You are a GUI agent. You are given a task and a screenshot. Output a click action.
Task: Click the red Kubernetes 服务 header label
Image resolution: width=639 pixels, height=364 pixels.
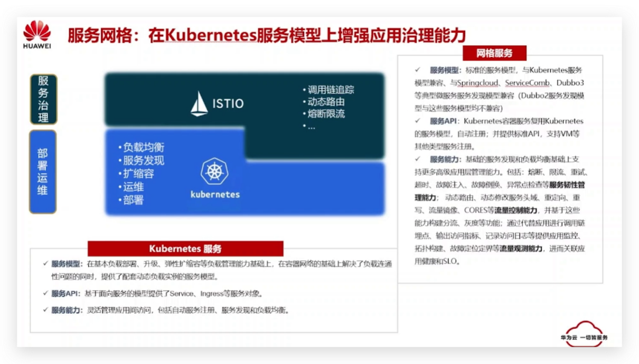185,248
